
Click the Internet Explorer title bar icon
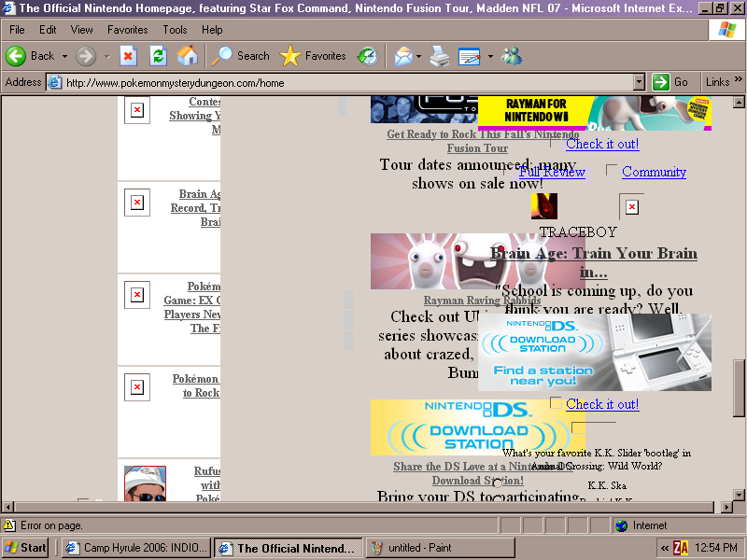pos(9,7)
